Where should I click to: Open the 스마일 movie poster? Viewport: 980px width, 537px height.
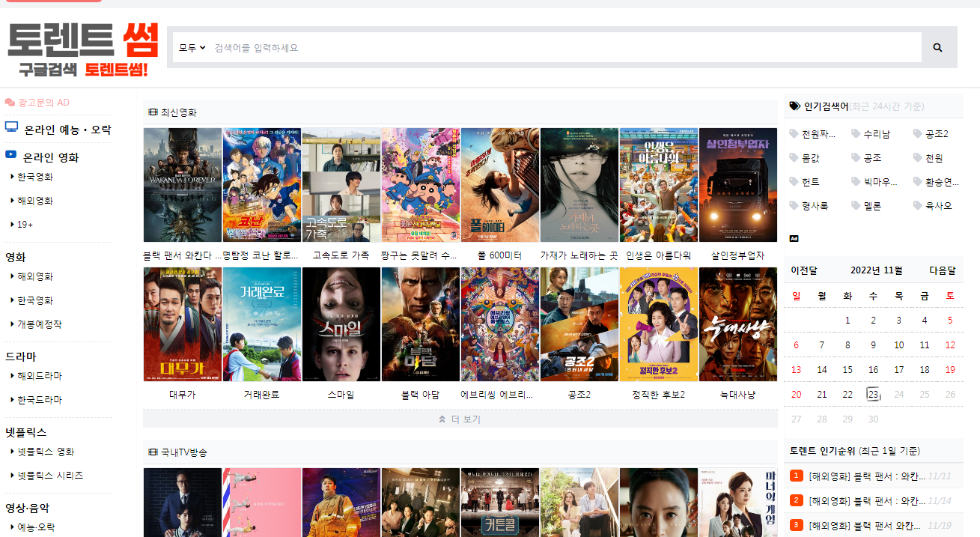341,324
